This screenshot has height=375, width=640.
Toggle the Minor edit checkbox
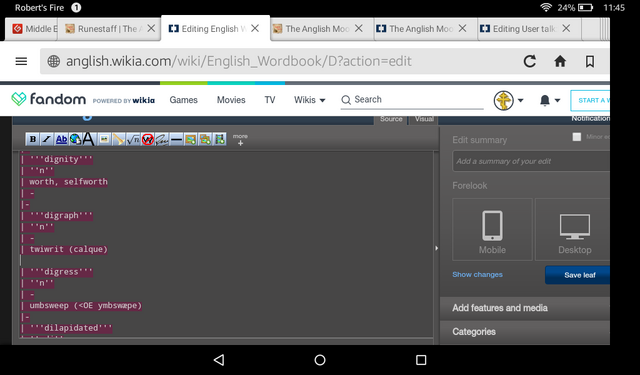click(x=576, y=137)
